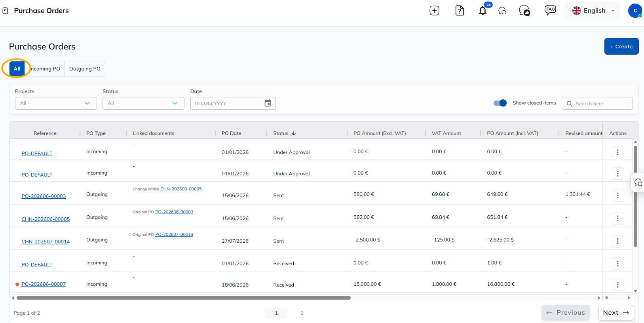Switch to the Outgoing PO tab

(x=85, y=68)
